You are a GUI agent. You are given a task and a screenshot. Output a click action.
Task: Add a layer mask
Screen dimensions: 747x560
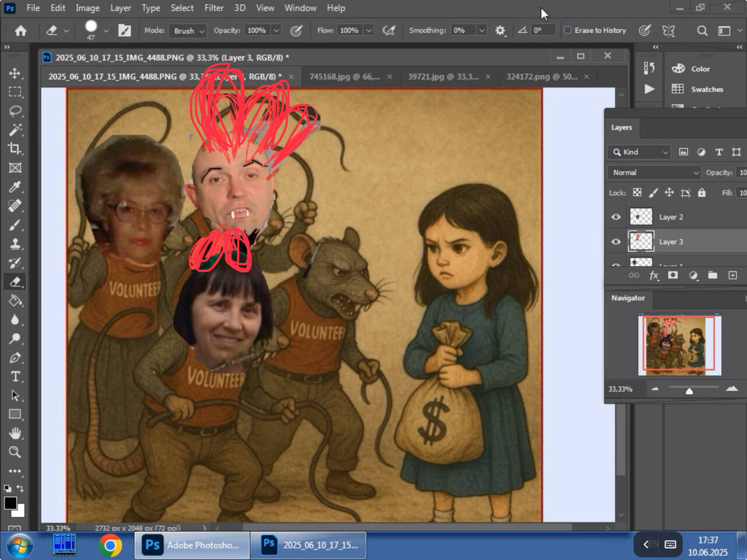tap(673, 275)
